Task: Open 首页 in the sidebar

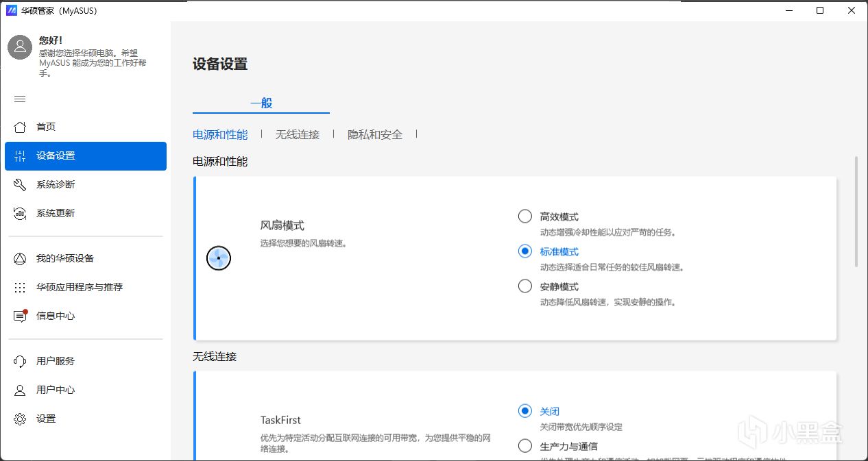Action: (86, 127)
